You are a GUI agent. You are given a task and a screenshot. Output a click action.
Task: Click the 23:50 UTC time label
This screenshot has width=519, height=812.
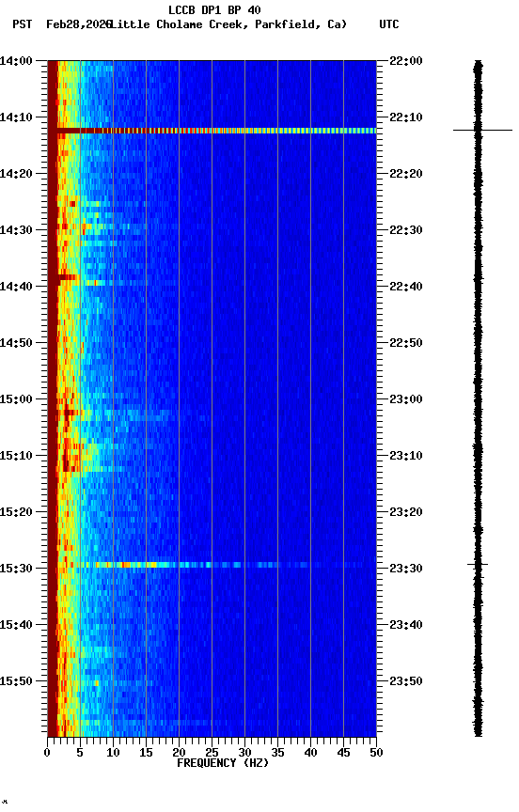(x=406, y=681)
